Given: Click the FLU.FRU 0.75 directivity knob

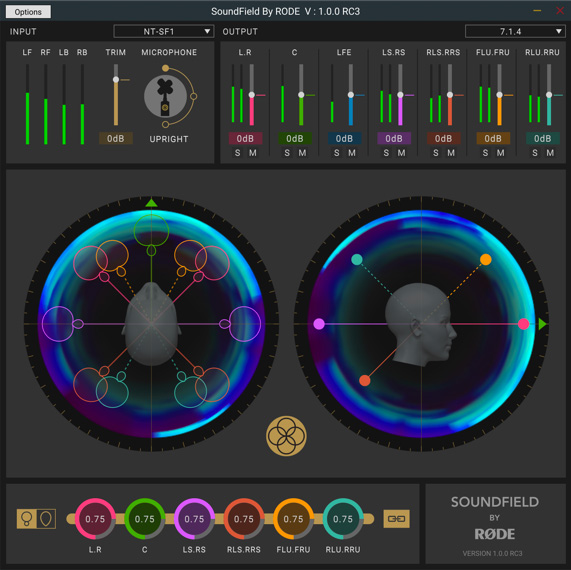Looking at the screenshot, I should [x=293, y=519].
